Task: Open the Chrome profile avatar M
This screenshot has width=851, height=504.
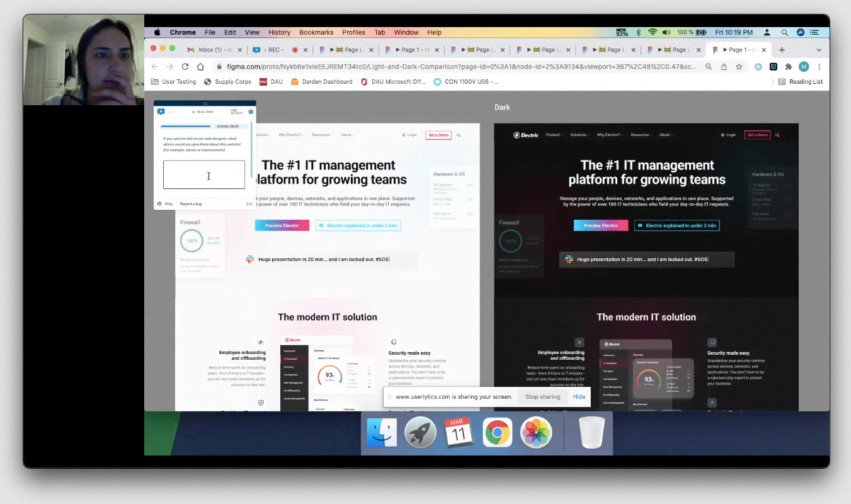Action: (804, 67)
